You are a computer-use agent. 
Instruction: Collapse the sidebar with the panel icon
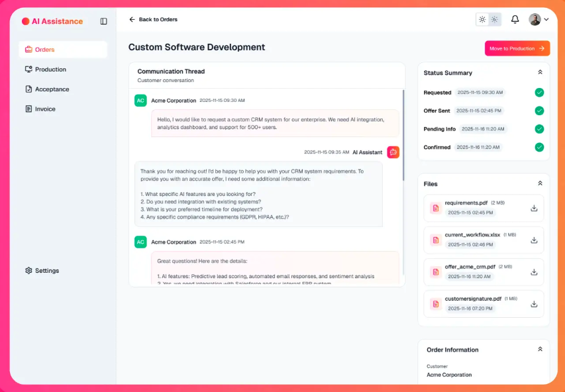point(103,21)
